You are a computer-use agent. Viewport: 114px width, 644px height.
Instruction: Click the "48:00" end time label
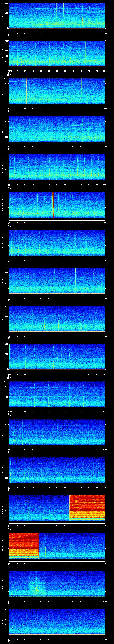point(105,639)
